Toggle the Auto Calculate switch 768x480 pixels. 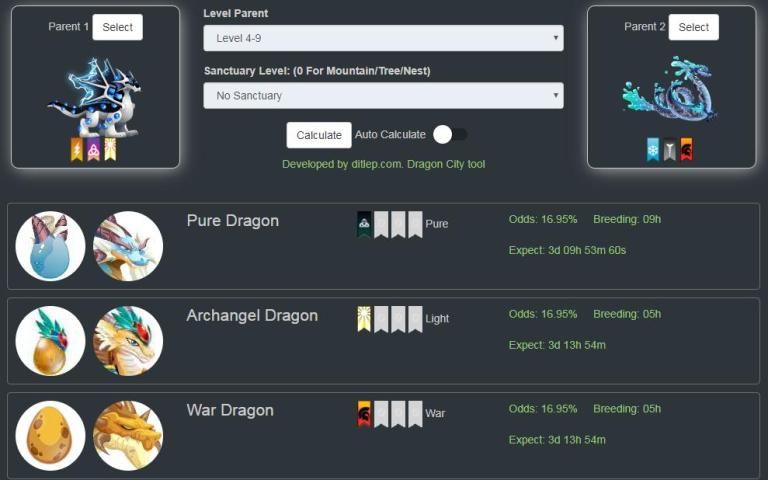click(x=450, y=135)
